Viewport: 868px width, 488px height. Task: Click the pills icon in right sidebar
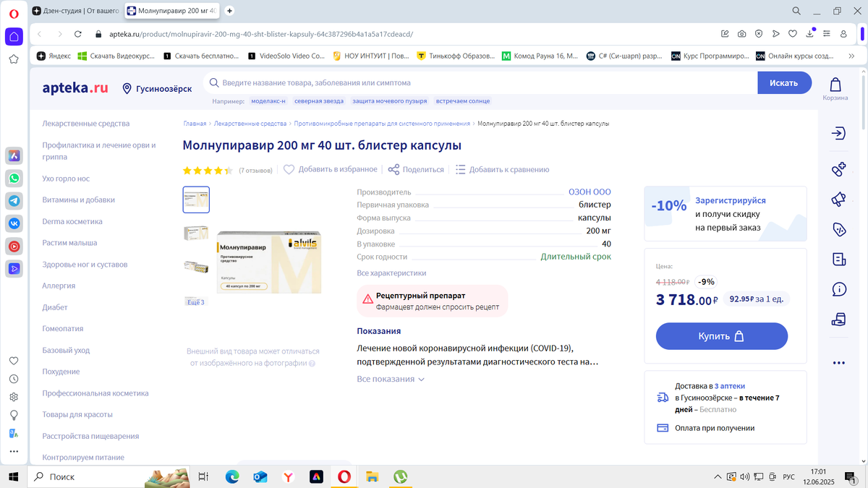tap(838, 170)
